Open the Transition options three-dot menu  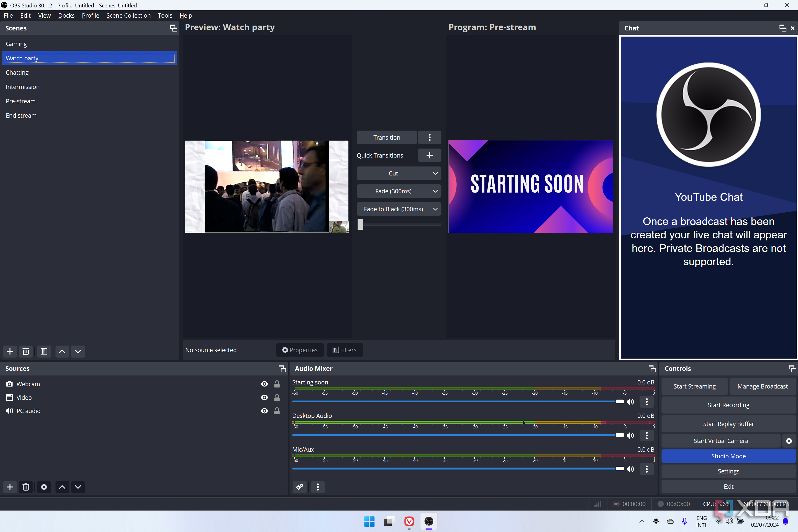click(x=429, y=137)
